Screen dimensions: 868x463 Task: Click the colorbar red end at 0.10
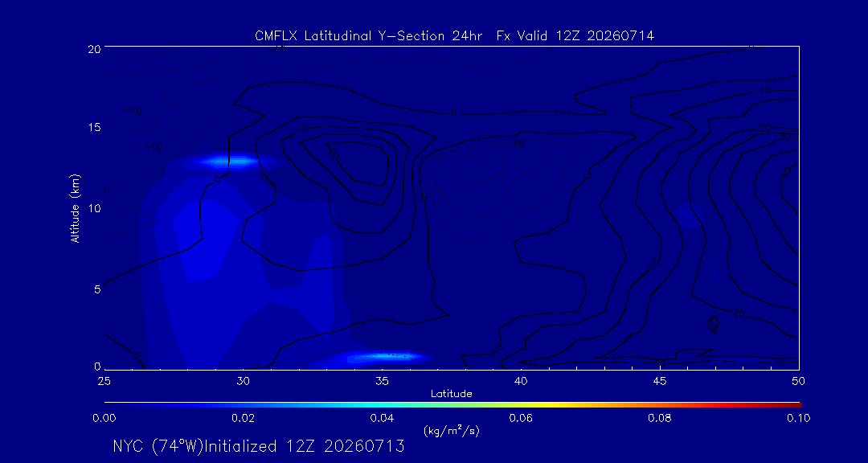pos(797,405)
